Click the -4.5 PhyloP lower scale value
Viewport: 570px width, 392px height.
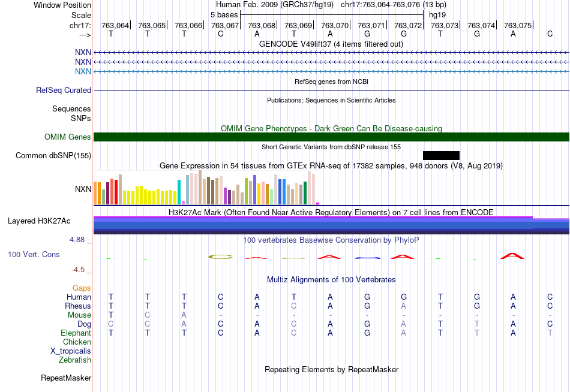tap(78, 270)
